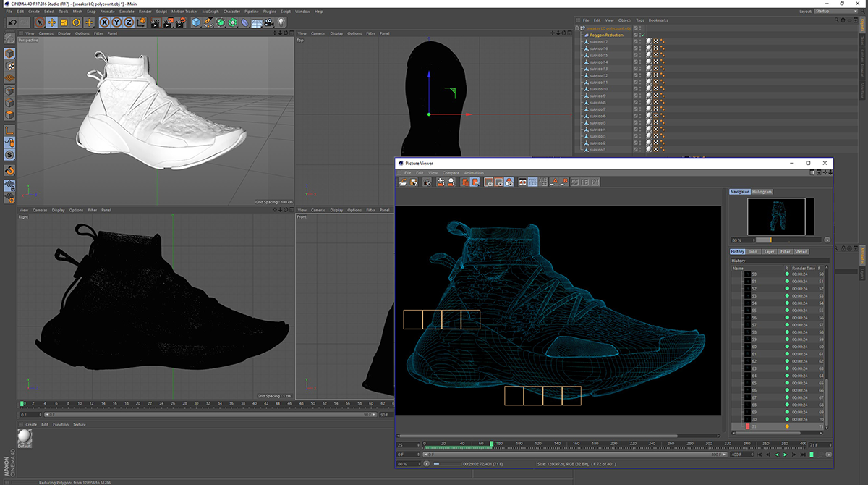Select the Scale tool
Image resolution: width=868 pixels, height=485 pixels.
64,22
